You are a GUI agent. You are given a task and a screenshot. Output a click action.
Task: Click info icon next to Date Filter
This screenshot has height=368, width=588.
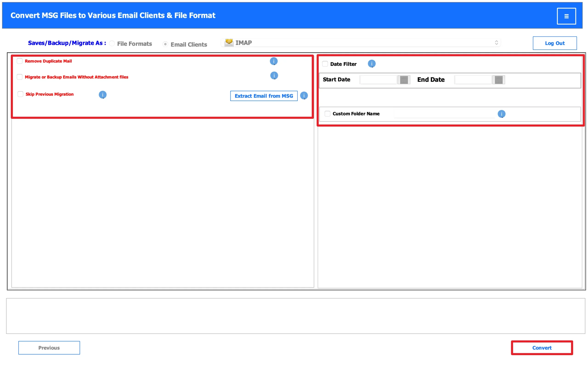[371, 64]
